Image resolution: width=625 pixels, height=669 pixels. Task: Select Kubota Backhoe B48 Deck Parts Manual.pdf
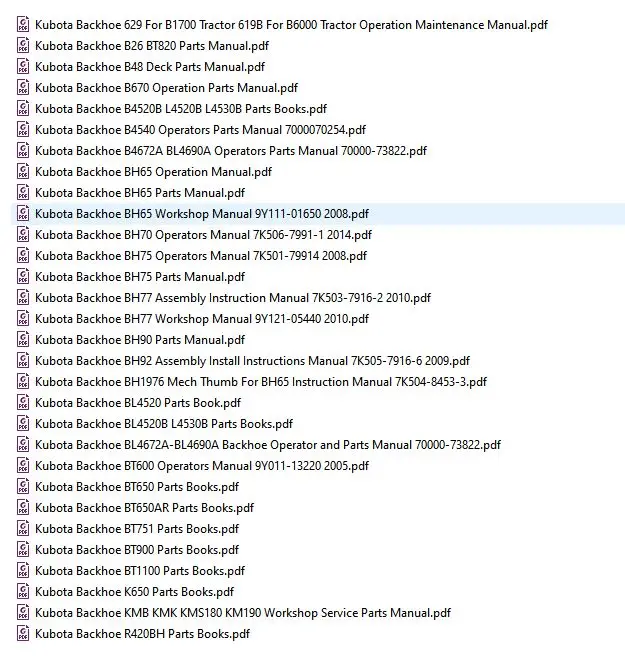click(150, 67)
